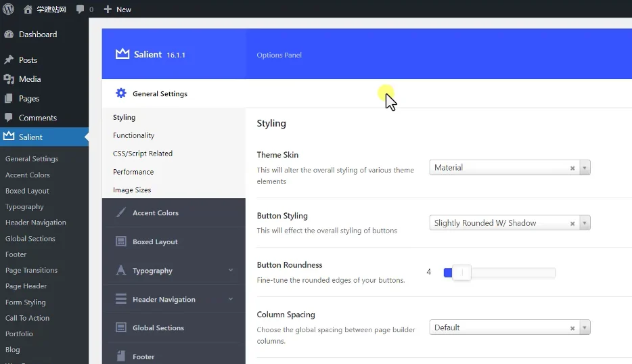Go to Media in the admin menu
This screenshot has width=632, height=364.
[30, 79]
